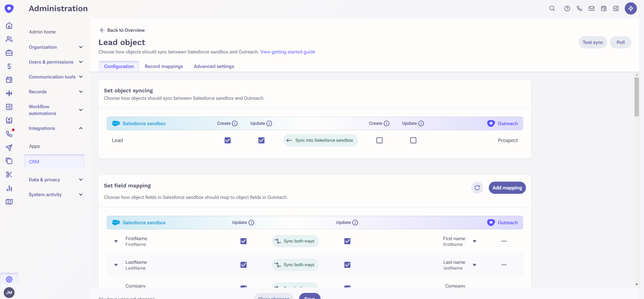Collapse the Integrations section
This screenshot has width=644, height=299.
coord(56,128)
